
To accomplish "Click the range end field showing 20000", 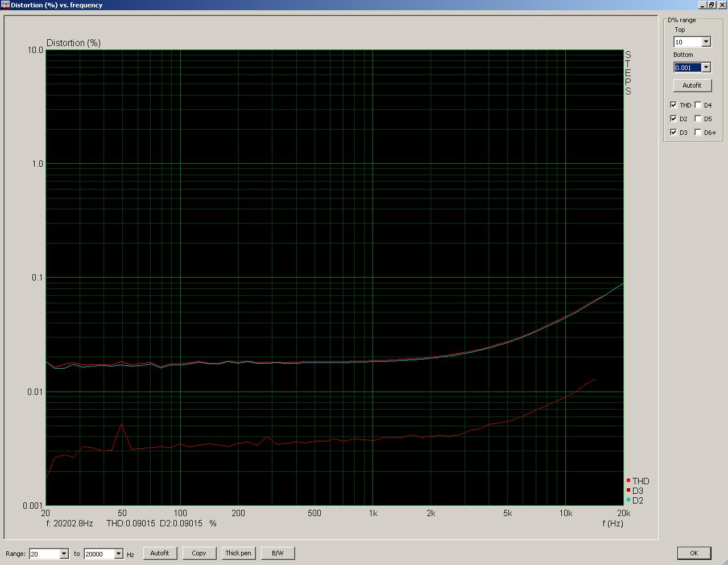I will tap(99, 554).
